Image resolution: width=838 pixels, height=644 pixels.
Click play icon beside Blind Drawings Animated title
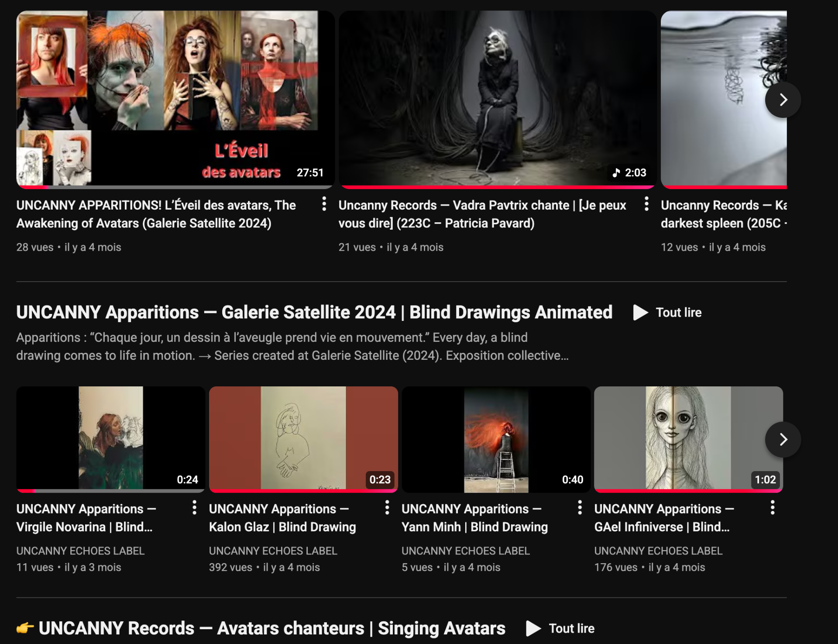point(640,313)
